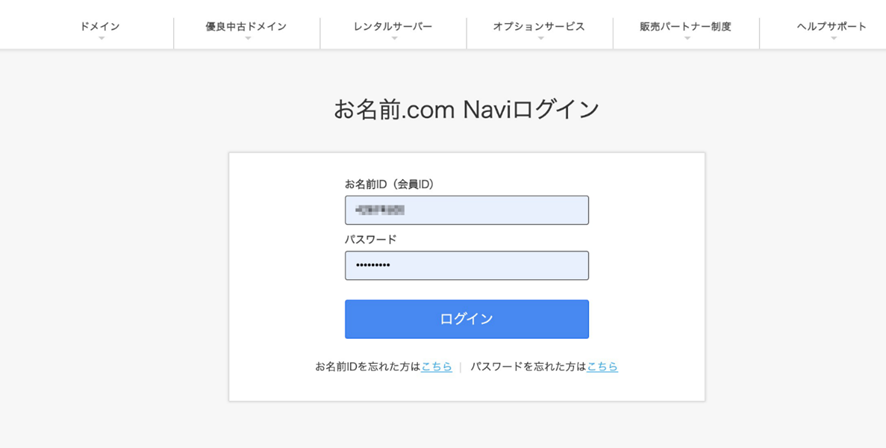Click the お名前.com Naviログイン heading
Image resolution: width=886 pixels, height=448 pixels.
tap(466, 109)
